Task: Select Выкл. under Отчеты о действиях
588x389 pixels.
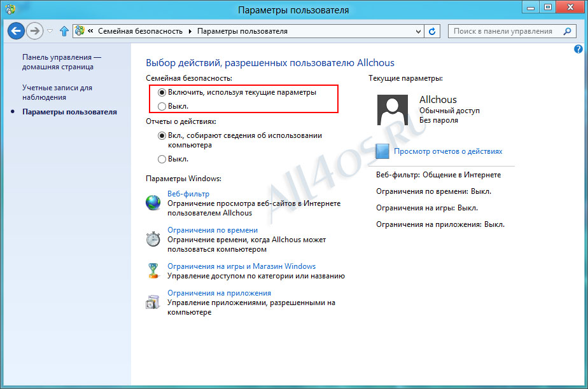Action: point(162,159)
